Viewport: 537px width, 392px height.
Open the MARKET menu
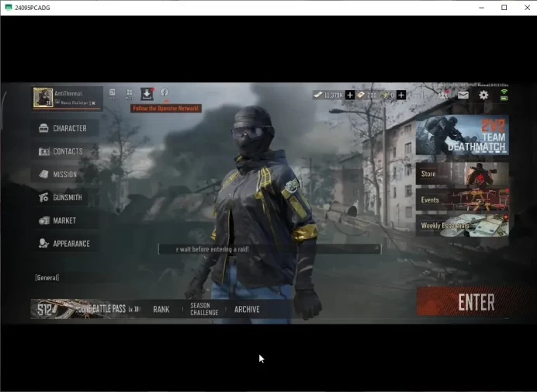pyautogui.click(x=65, y=220)
